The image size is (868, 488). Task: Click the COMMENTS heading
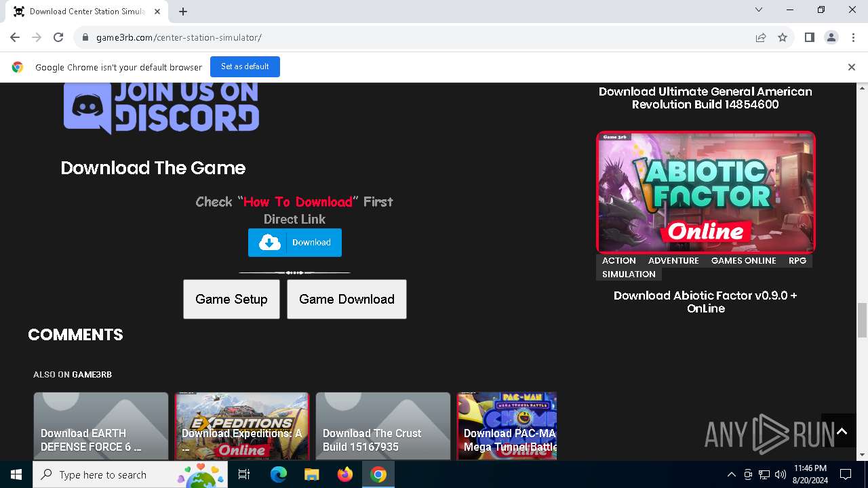pos(75,335)
